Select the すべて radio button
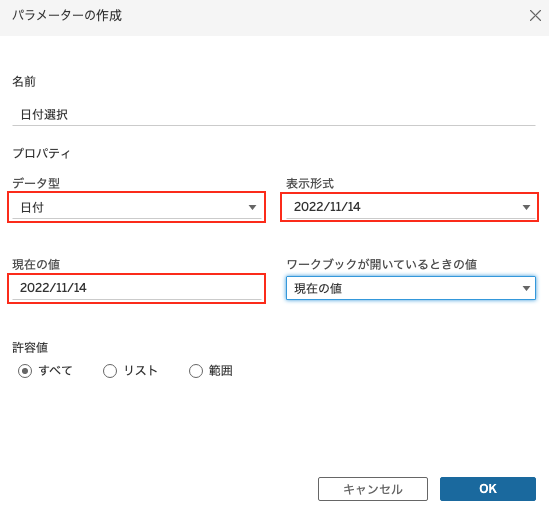 [x=25, y=371]
